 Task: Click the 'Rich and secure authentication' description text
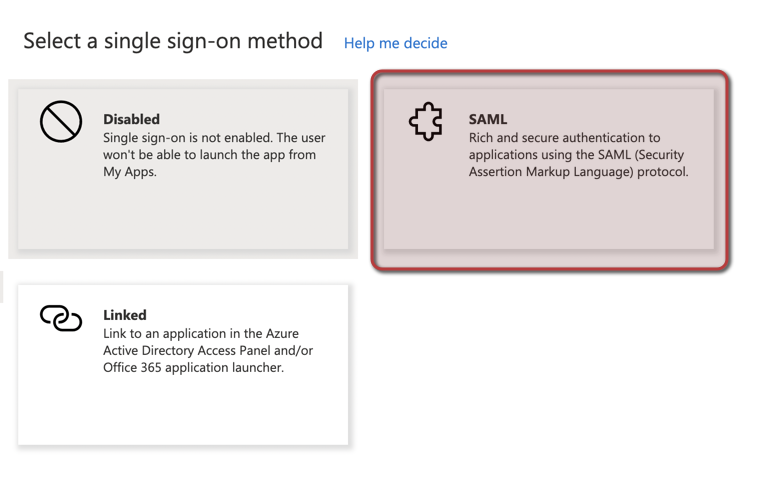(579, 154)
